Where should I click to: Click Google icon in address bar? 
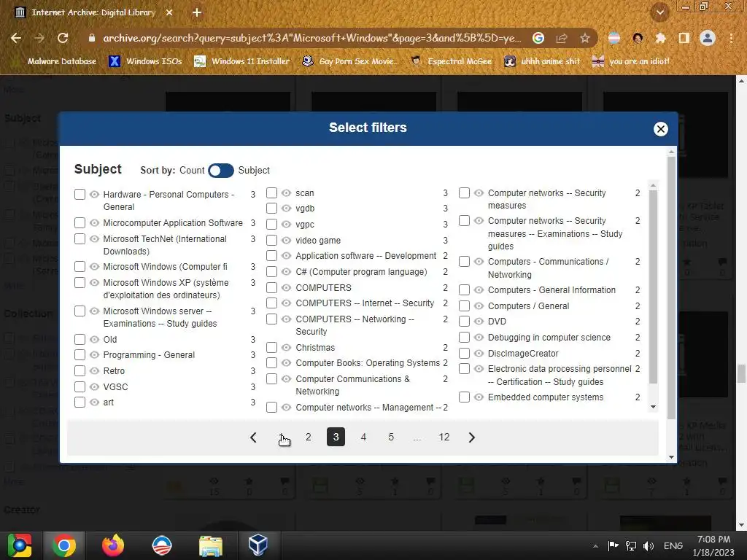click(x=538, y=38)
